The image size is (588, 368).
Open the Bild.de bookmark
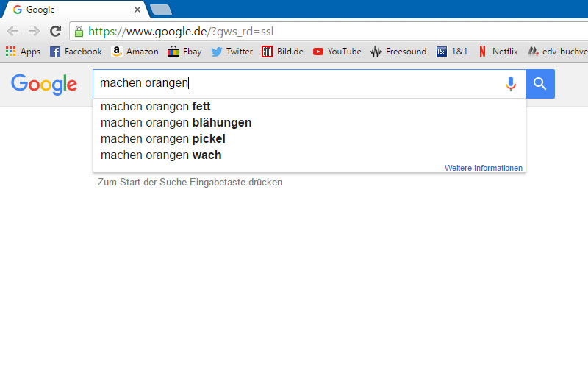[282, 52]
